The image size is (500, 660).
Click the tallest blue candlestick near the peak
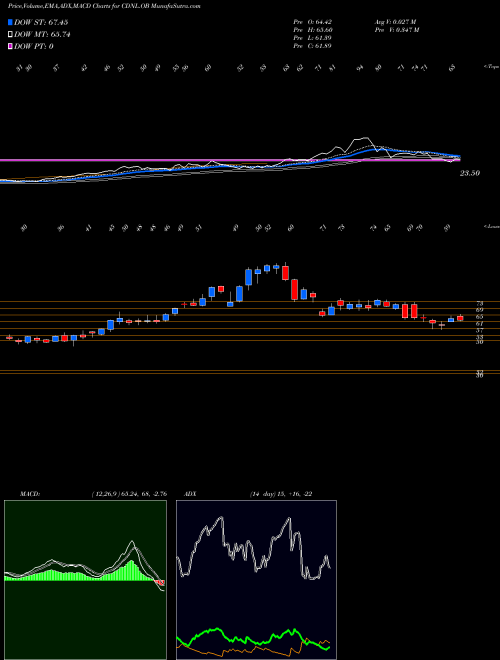pos(249,277)
